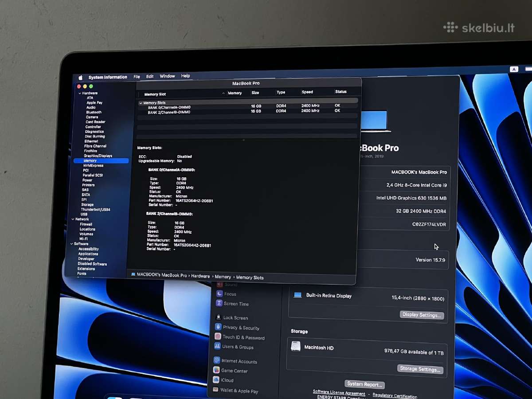Click the Built-in Retina Display laptop icon

(x=297, y=295)
